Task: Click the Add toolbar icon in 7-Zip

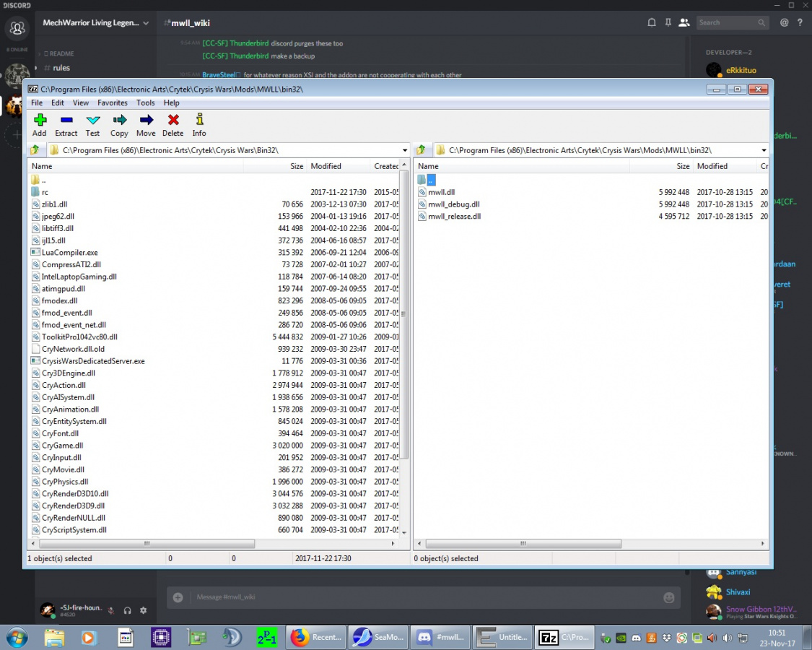Action: click(x=39, y=121)
